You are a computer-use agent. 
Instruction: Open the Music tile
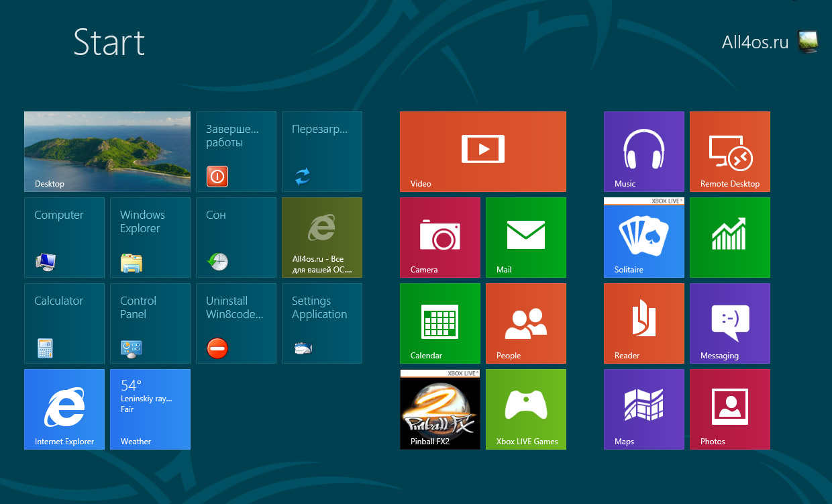pyautogui.click(x=644, y=152)
